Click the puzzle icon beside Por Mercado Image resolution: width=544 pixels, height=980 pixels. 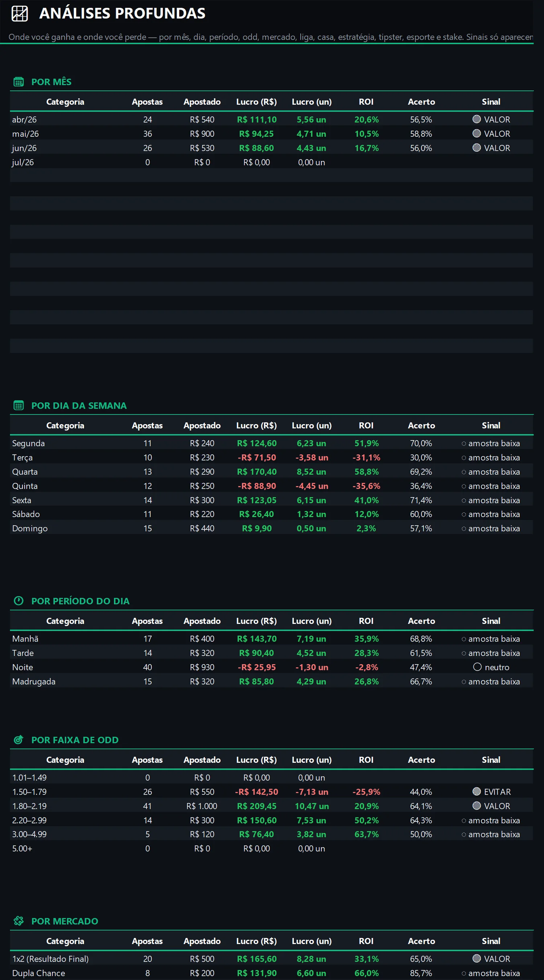(x=18, y=921)
